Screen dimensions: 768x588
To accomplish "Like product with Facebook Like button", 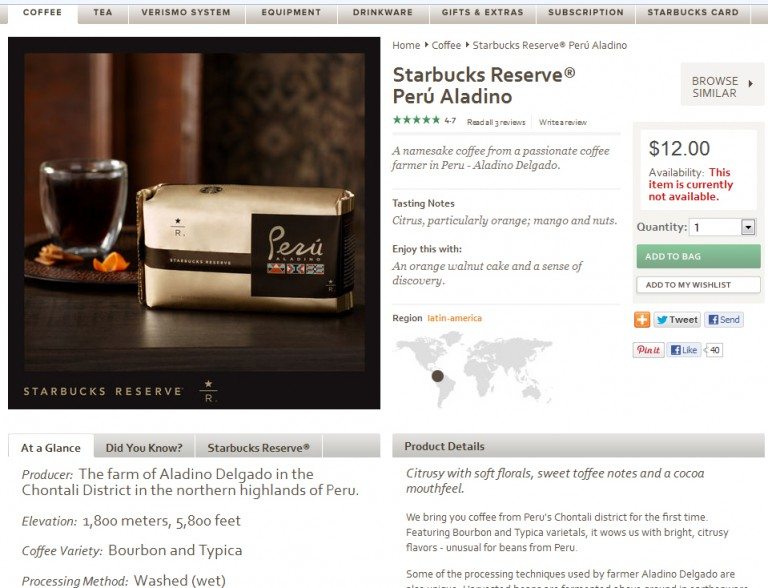I will tap(684, 350).
